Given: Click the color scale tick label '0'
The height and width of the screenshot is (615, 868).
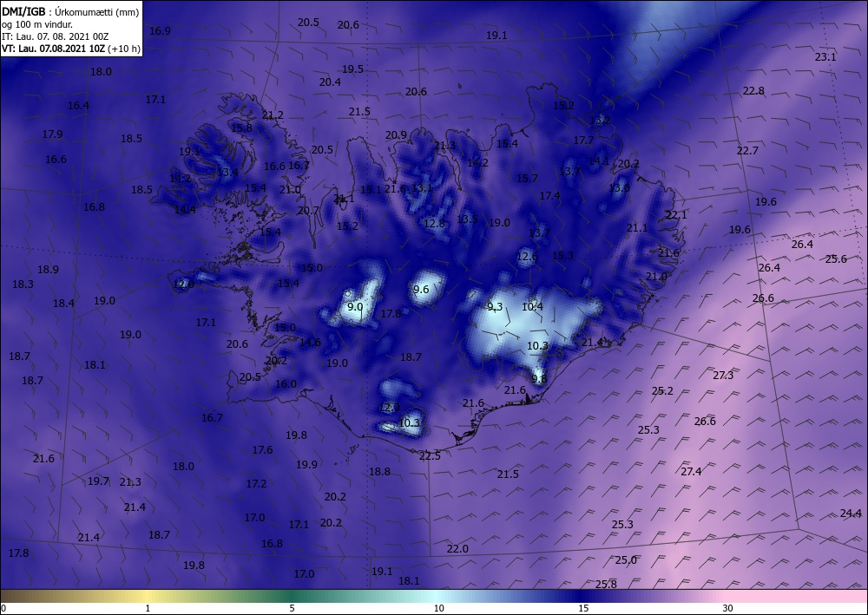Looking at the screenshot, I should pos(3,608).
